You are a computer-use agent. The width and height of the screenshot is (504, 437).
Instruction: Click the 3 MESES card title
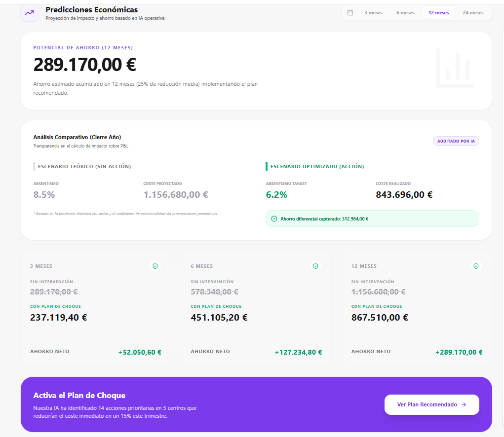coord(41,266)
